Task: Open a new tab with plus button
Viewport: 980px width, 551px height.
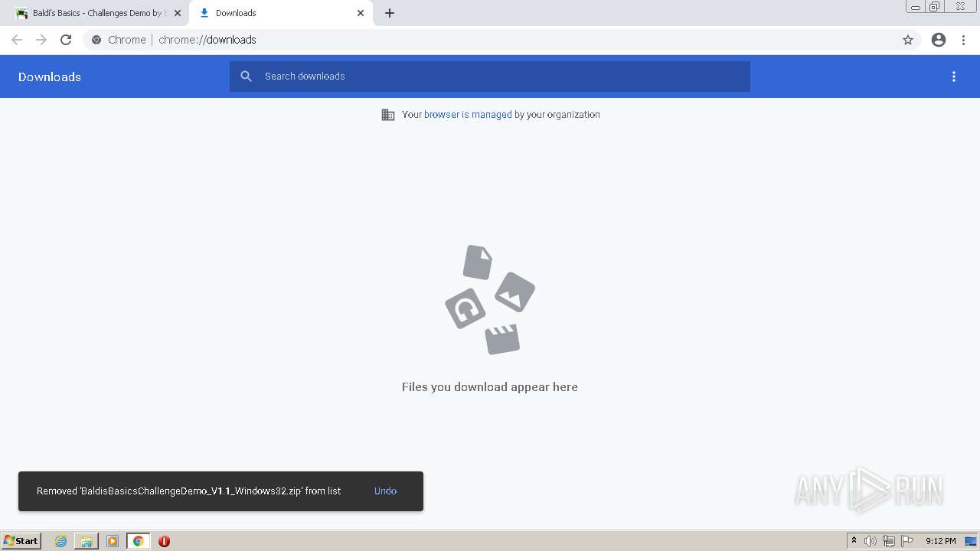Action: coord(390,13)
